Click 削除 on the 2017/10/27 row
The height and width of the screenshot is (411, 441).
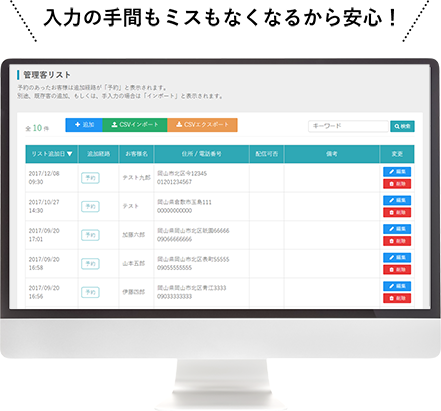click(397, 212)
